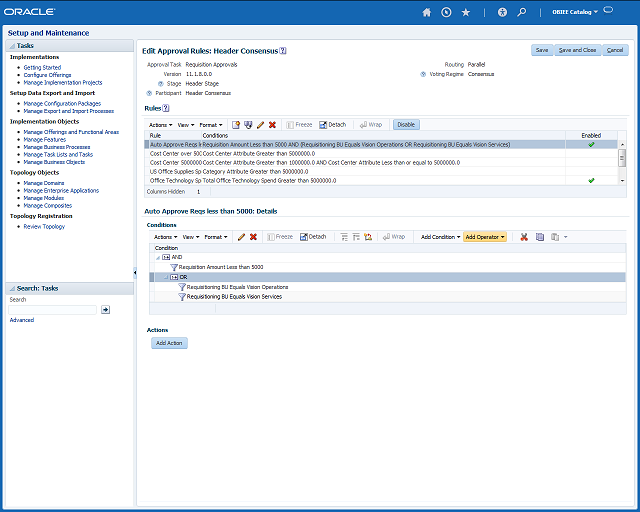The image size is (640, 512).
Task: Open Rules Format menu
Action: pos(211,125)
